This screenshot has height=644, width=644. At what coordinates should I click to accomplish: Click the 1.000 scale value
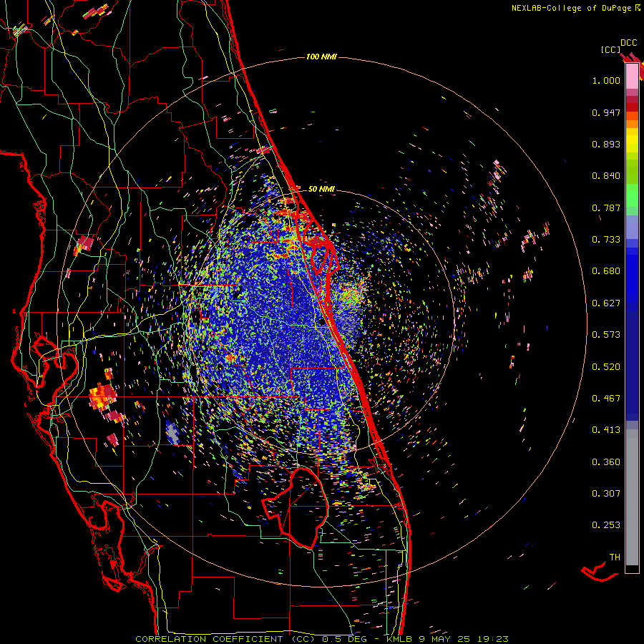(x=606, y=80)
